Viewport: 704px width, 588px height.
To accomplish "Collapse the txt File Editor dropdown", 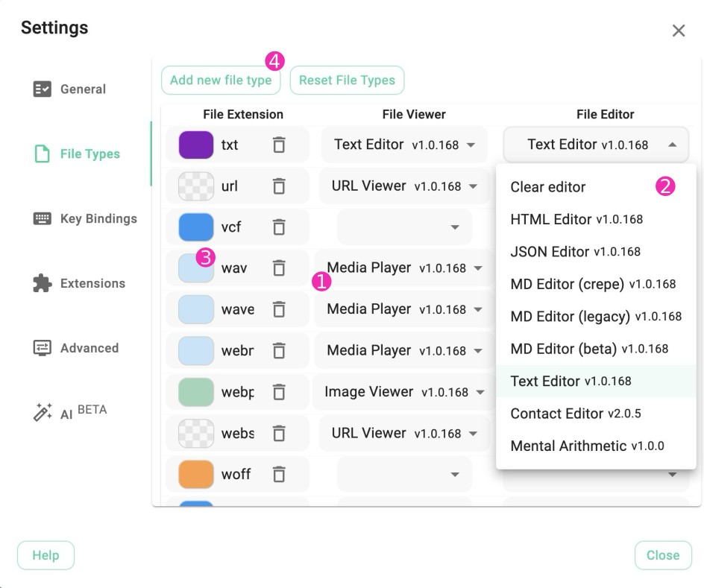I will pyautogui.click(x=596, y=145).
